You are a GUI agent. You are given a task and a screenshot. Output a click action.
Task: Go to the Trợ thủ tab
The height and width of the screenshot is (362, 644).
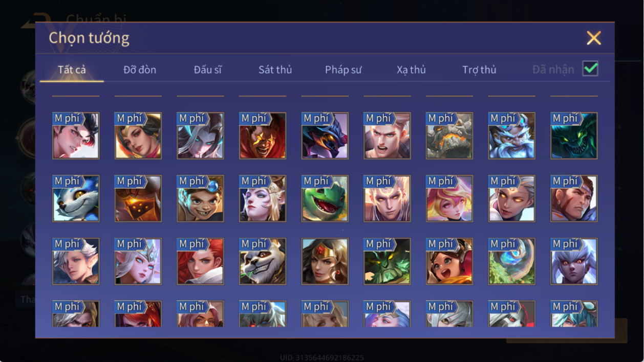point(479,70)
